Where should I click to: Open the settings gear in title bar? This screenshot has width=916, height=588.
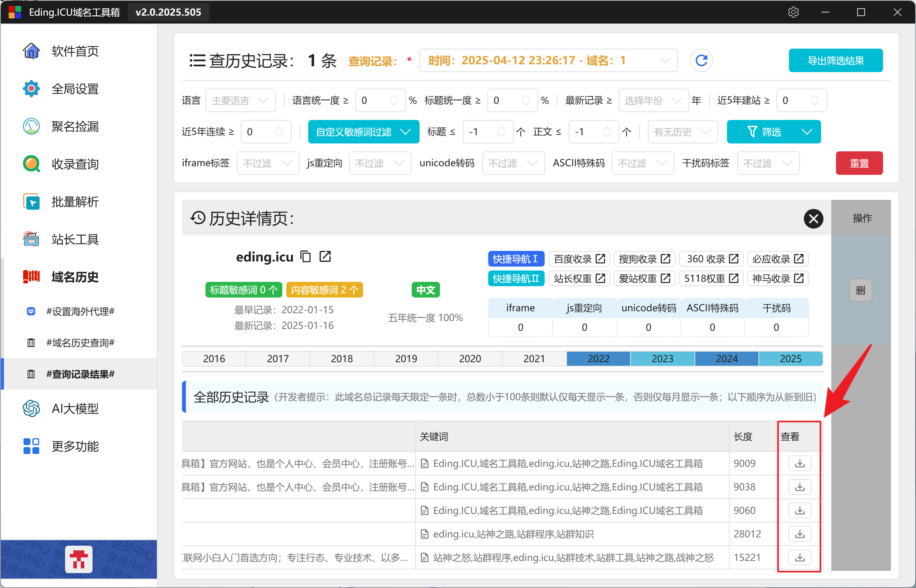pyautogui.click(x=793, y=12)
